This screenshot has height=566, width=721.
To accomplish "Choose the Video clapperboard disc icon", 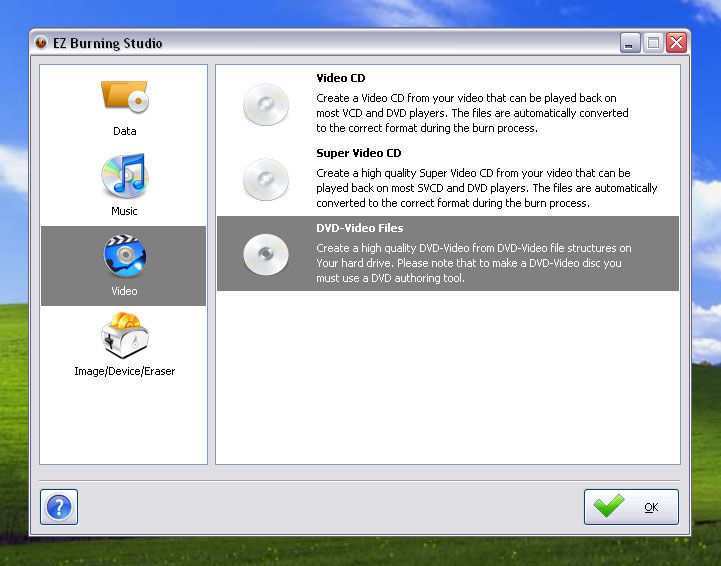I will click(125, 256).
